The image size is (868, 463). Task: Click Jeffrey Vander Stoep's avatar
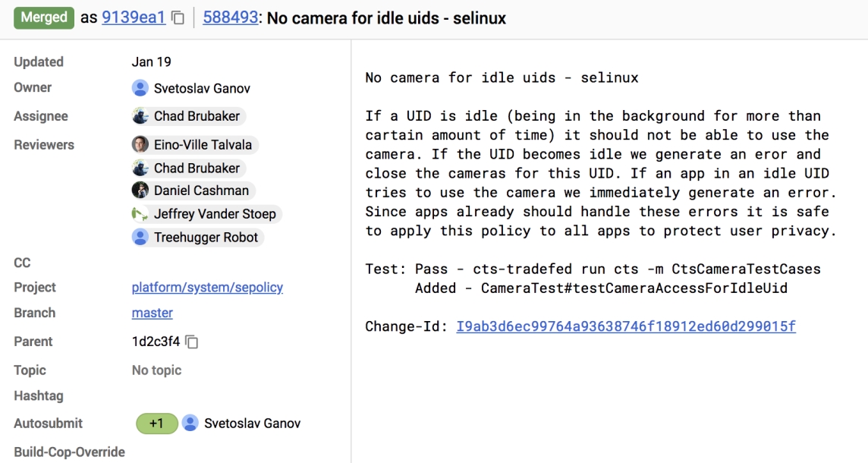click(x=140, y=214)
